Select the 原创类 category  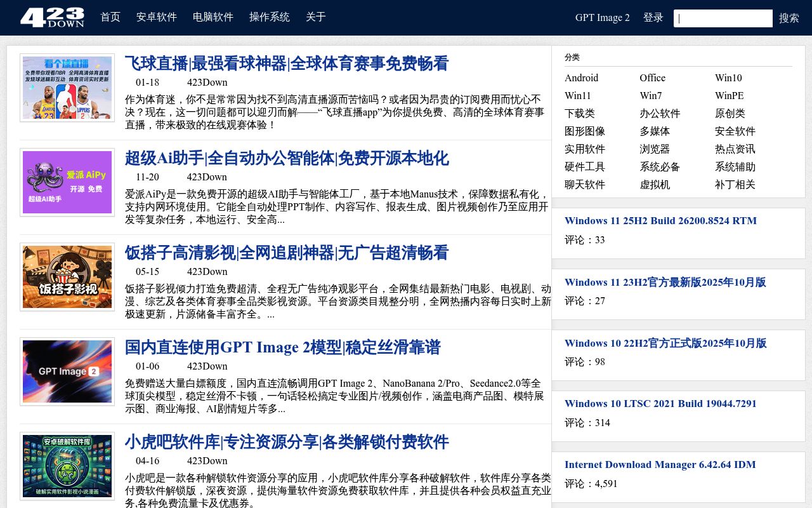[730, 114]
